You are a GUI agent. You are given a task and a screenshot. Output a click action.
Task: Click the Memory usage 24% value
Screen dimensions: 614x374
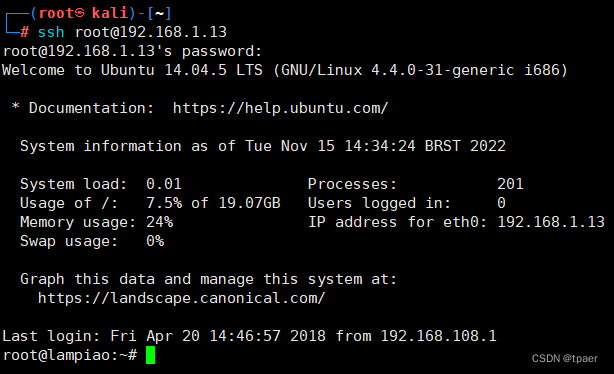click(x=159, y=222)
